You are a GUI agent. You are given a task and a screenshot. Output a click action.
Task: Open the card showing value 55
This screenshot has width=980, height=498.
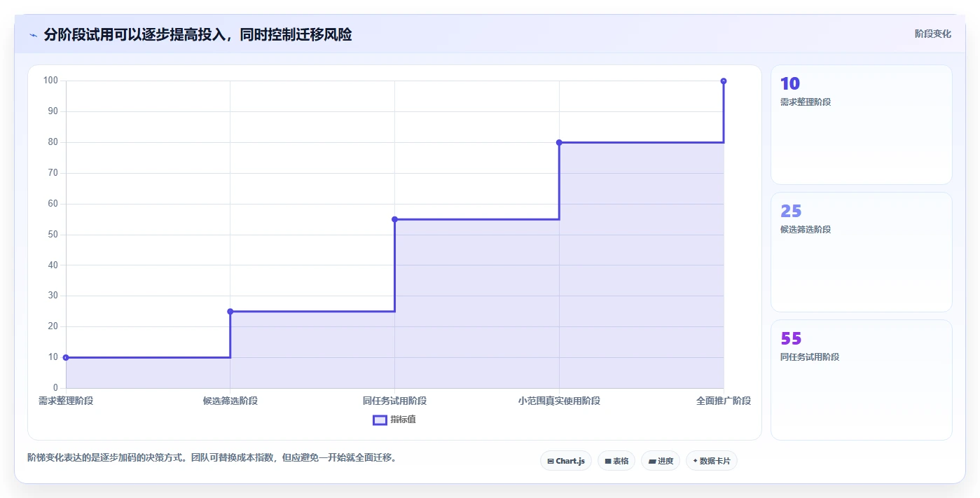[x=862, y=380]
